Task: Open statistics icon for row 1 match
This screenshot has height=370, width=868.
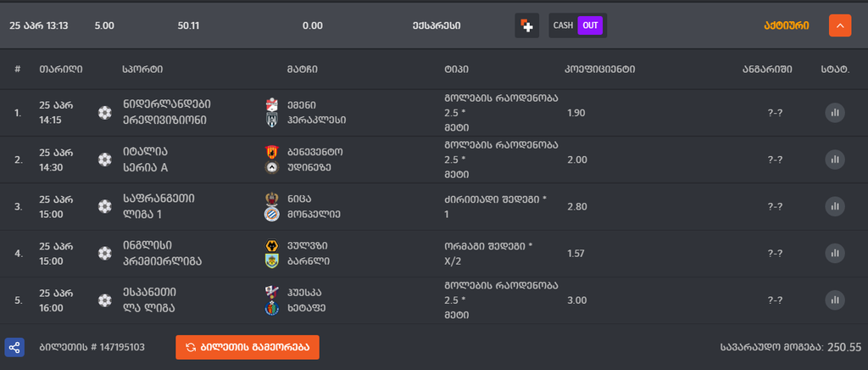Action: [x=835, y=112]
